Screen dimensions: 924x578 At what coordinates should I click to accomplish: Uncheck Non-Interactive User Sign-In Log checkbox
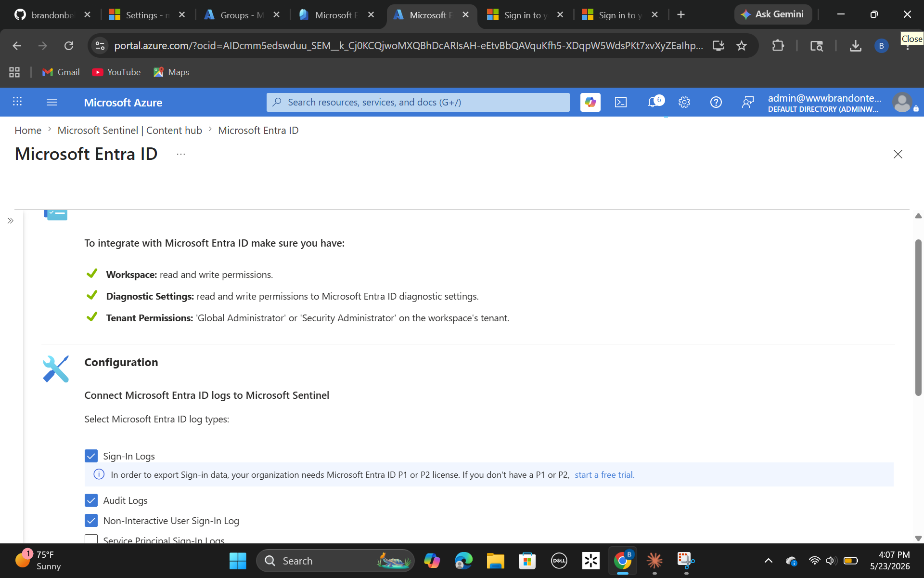[91, 521]
